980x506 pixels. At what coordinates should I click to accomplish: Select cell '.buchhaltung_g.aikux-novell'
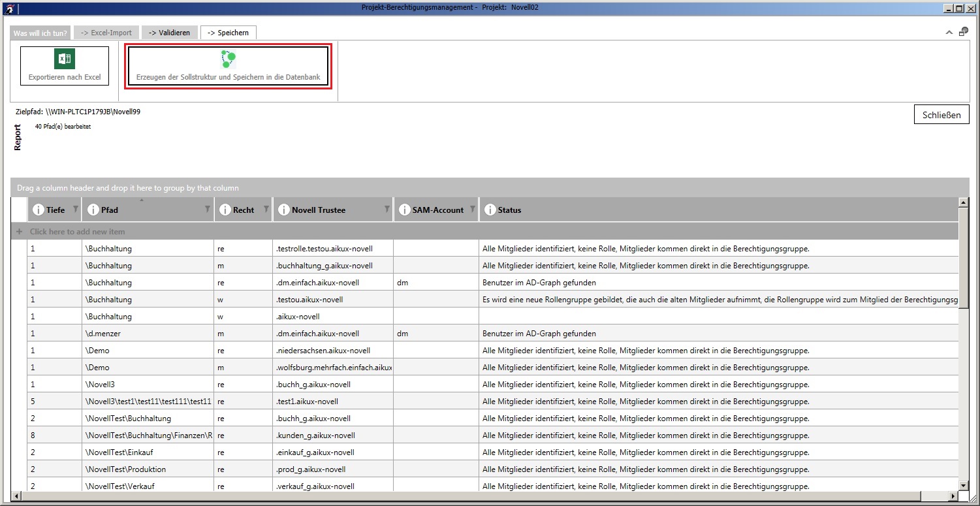point(333,266)
